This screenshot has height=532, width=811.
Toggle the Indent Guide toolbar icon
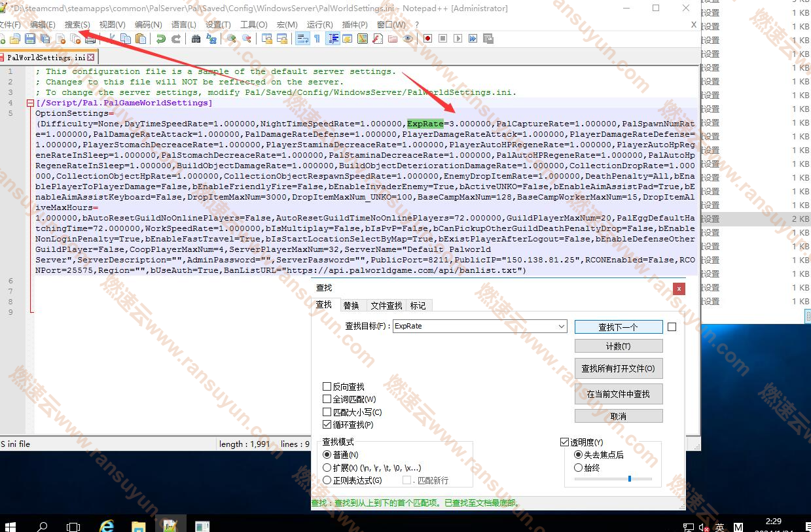333,39
